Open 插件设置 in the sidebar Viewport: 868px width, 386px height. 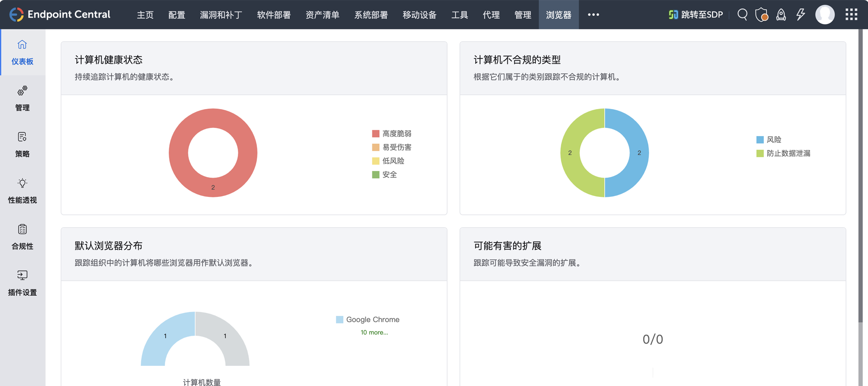(x=22, y=283)
